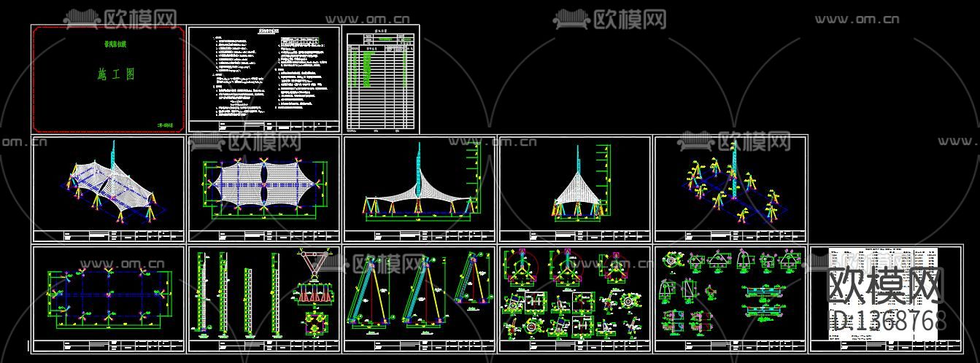This screenshot has width=980, height=363.
Task: Open the white notes sheet with ID watermark
Action: [887, 300]
